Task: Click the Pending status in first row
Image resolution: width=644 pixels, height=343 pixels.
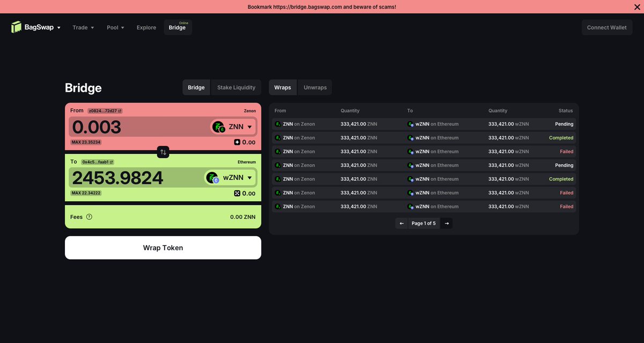Action: [x=564, y=124]
